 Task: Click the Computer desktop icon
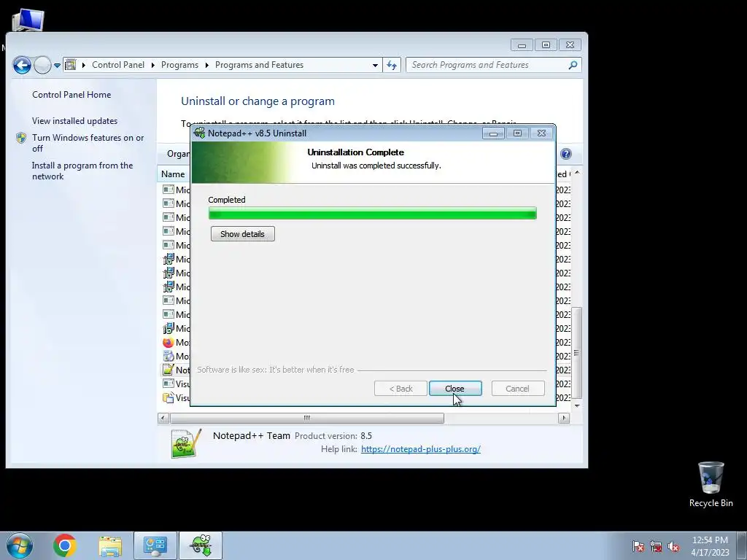(28, 20)
